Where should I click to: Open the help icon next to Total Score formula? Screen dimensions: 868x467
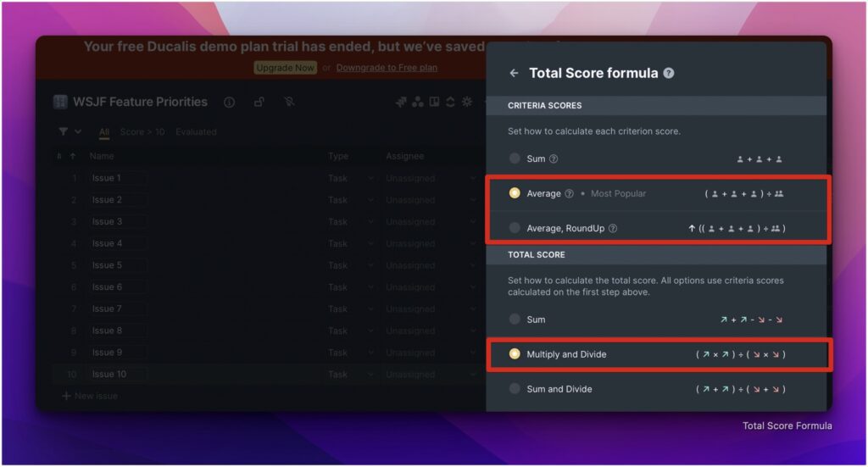coord(669,73)
